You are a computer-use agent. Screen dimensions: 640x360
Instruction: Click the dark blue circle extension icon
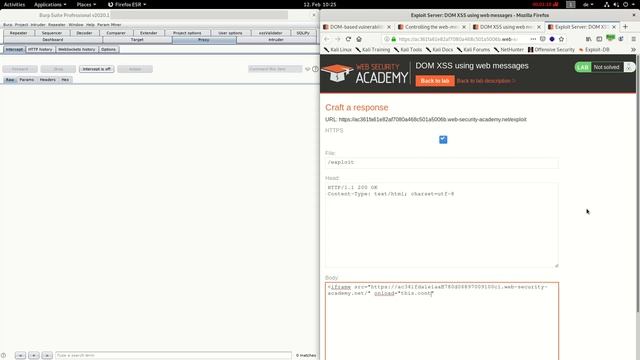pos(552,39)
